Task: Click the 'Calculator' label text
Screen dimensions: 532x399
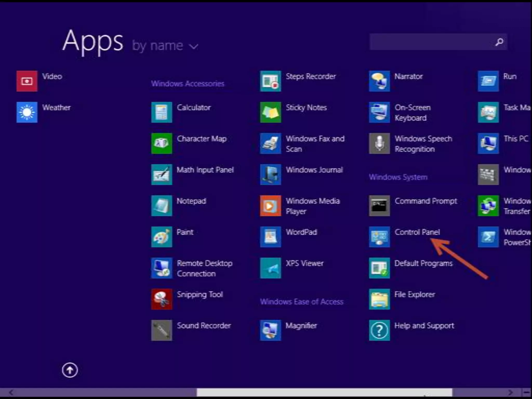Action: 194,107
